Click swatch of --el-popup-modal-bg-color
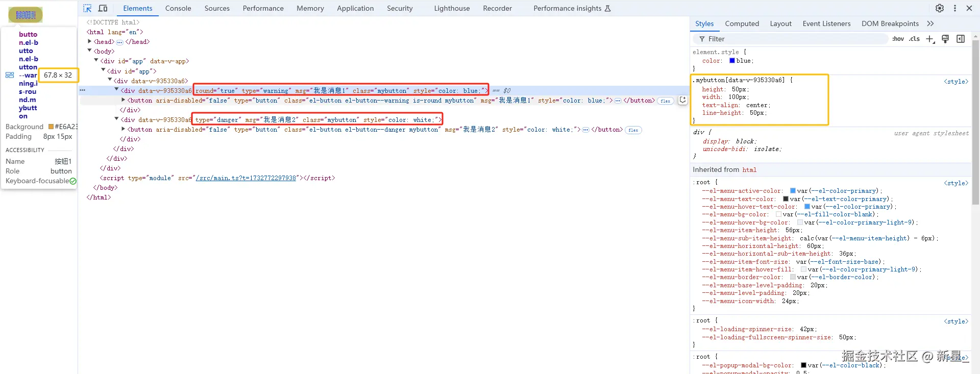Viewport: 980px width, 374px height. (803, 365)
